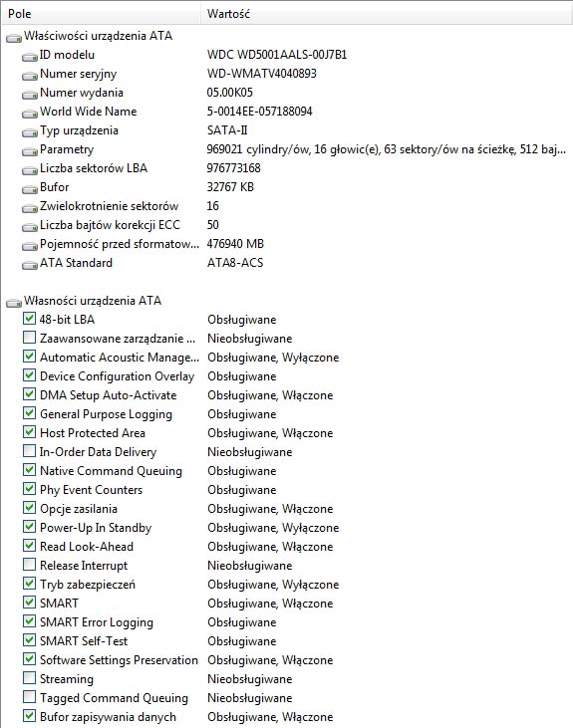Image resolution: width=573 pixels, height=728 pixels.
Task: Select the icon beside Typ urządzenia
Action: coord(30,132)
